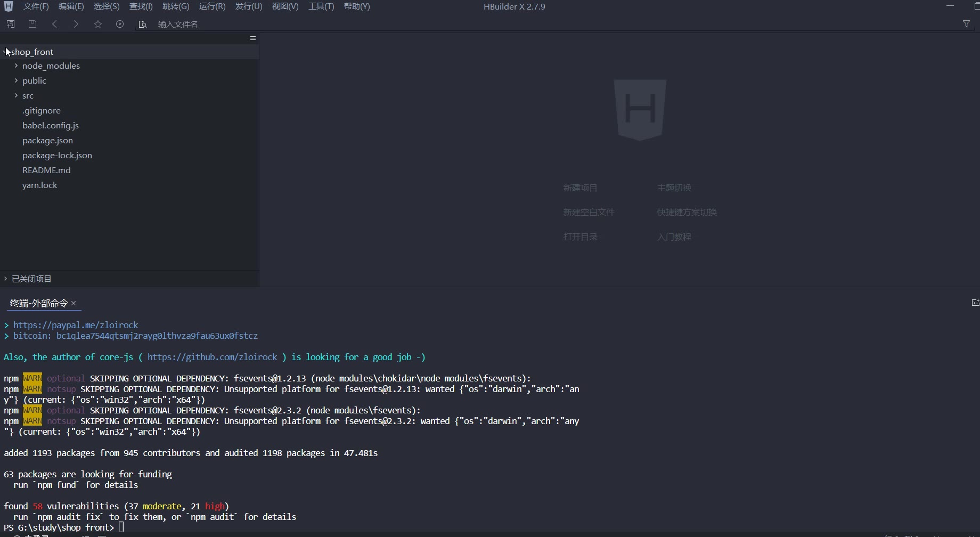Viewport: 980px width, 537px height.
Task: Click the filter funnel icon
Action: click(966, 24)
